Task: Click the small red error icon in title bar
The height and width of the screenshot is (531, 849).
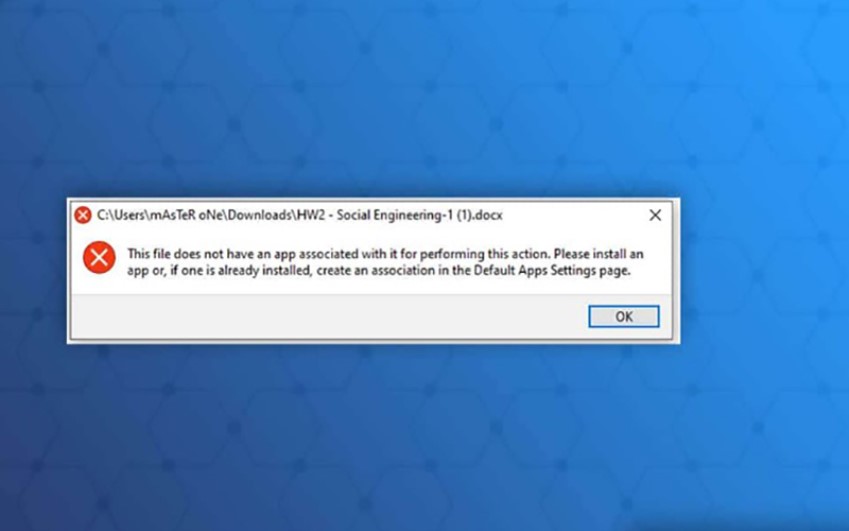Action: [x=83, y=215]
